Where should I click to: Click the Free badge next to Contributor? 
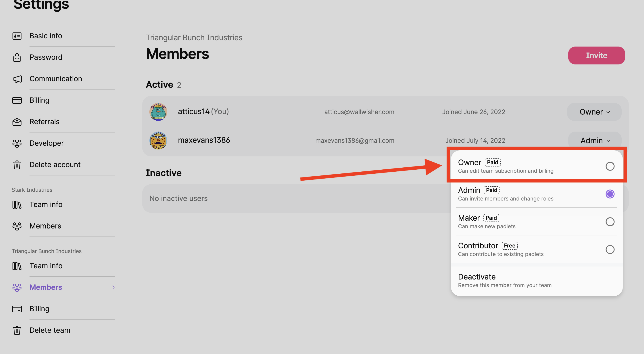510,246
